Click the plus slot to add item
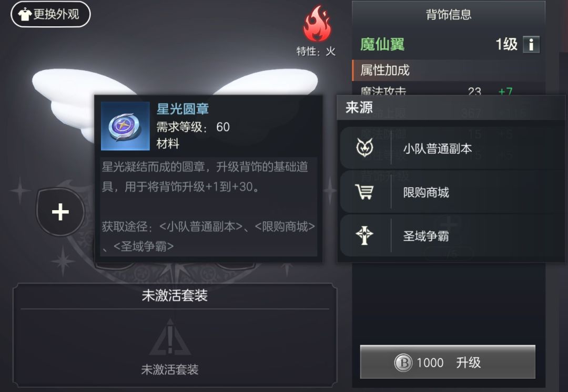The width and height of the screenshot is (568, 392). pos(60,212)
